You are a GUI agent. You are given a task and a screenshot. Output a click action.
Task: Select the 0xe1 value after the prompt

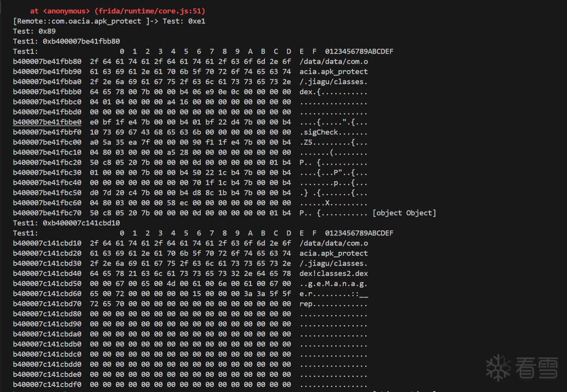point(196,21)
